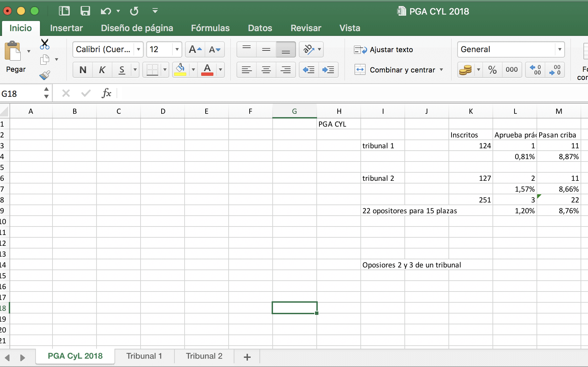Open the workbook layout panel icon
The height and width of the screenshot is (367, 588).
[64, 11]
